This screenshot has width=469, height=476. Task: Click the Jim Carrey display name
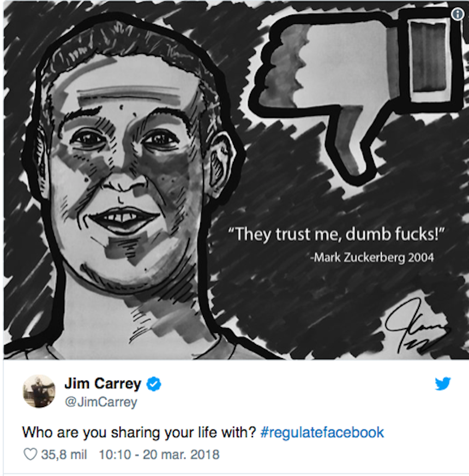103,383
